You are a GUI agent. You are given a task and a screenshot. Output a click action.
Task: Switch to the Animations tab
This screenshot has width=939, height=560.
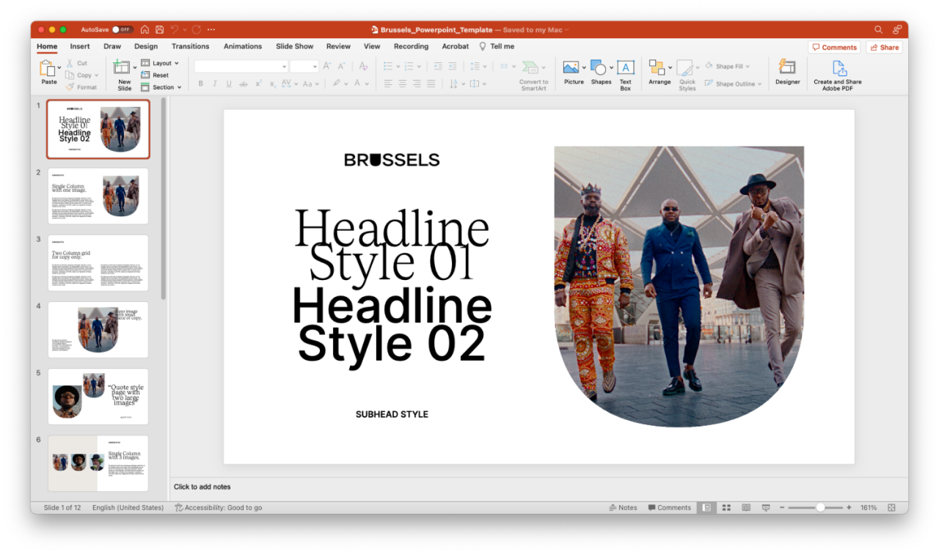(x=243, y=46)
